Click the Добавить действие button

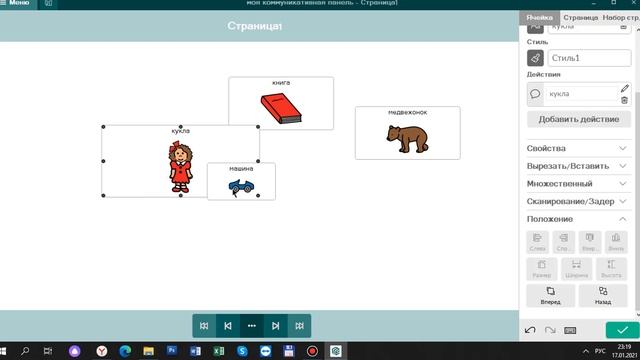coord(578,119)
